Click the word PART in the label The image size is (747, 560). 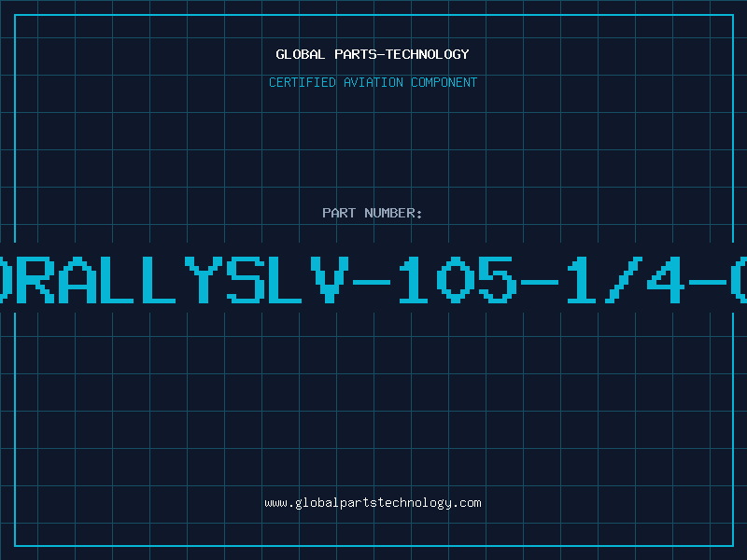(339, 213)
